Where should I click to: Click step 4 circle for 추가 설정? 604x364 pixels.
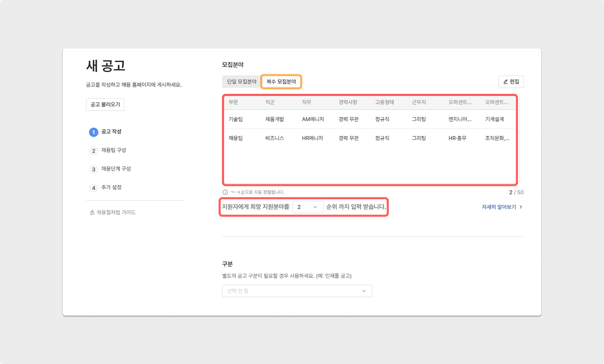pyautogui.click(x=94, y=188)
